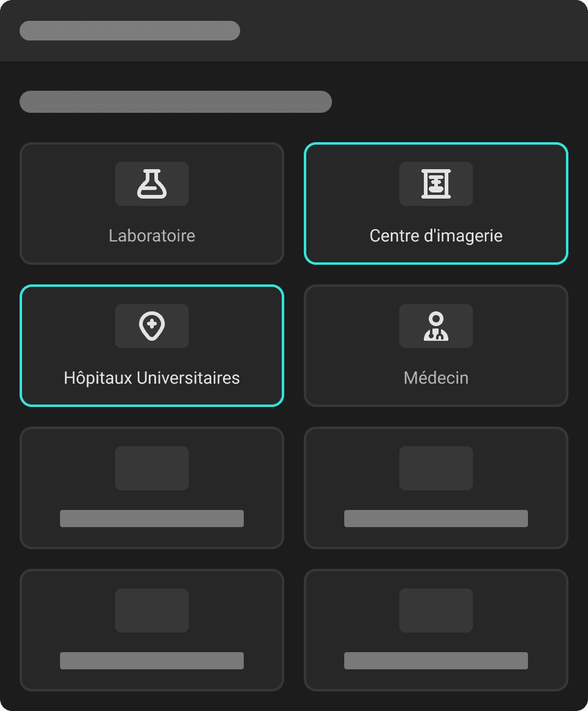Deselect the highlighted Centre d'imagerie card
Screen dimensions: 588x711
(435, 203)
